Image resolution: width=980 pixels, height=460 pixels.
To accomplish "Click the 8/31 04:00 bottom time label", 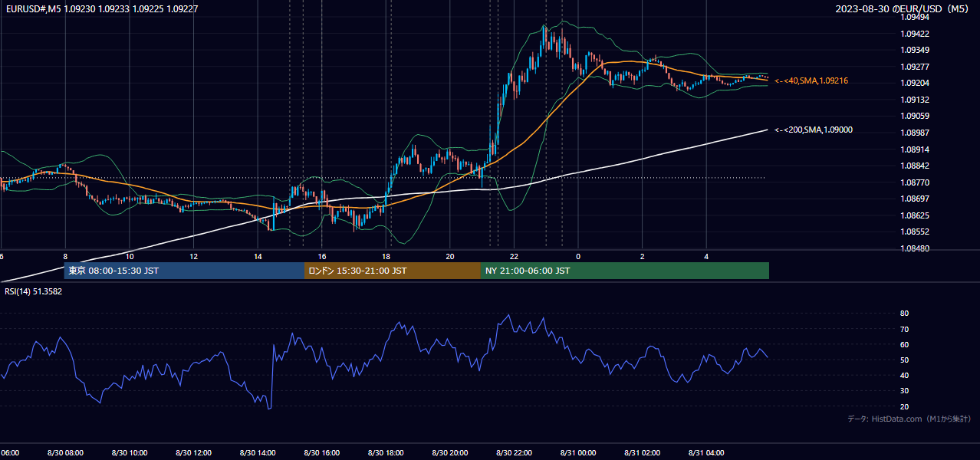I will point(706,452).
